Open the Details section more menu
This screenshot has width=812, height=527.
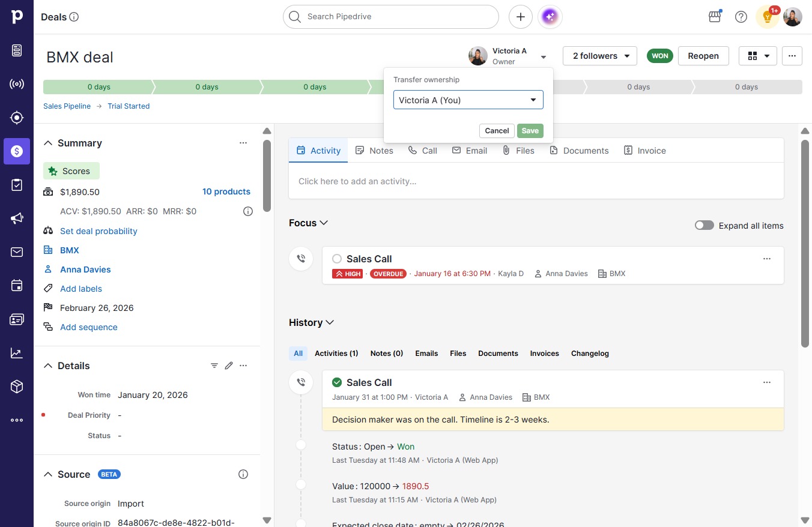tap(243, 366)
